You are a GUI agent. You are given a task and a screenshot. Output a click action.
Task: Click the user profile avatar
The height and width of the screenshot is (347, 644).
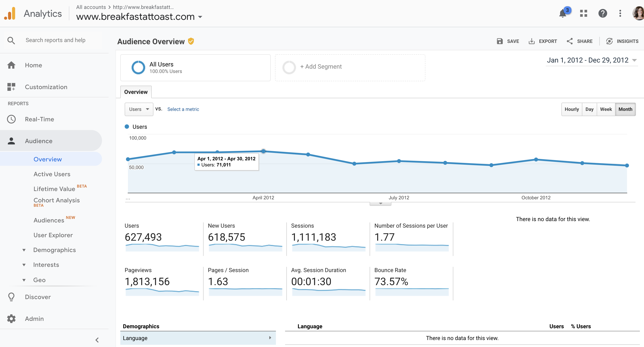(x=639, y=13)
